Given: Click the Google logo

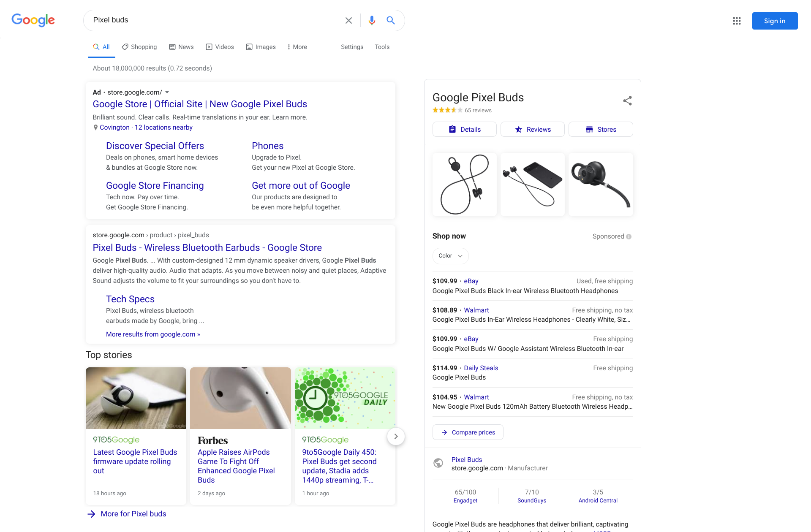Looking at the screenshot, I should point(33,20).
